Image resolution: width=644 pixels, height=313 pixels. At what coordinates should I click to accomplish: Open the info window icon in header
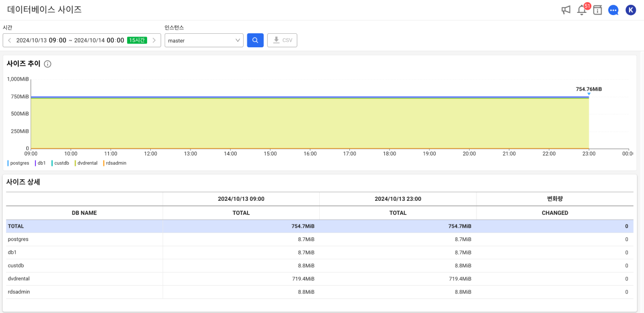coord(597,10)
